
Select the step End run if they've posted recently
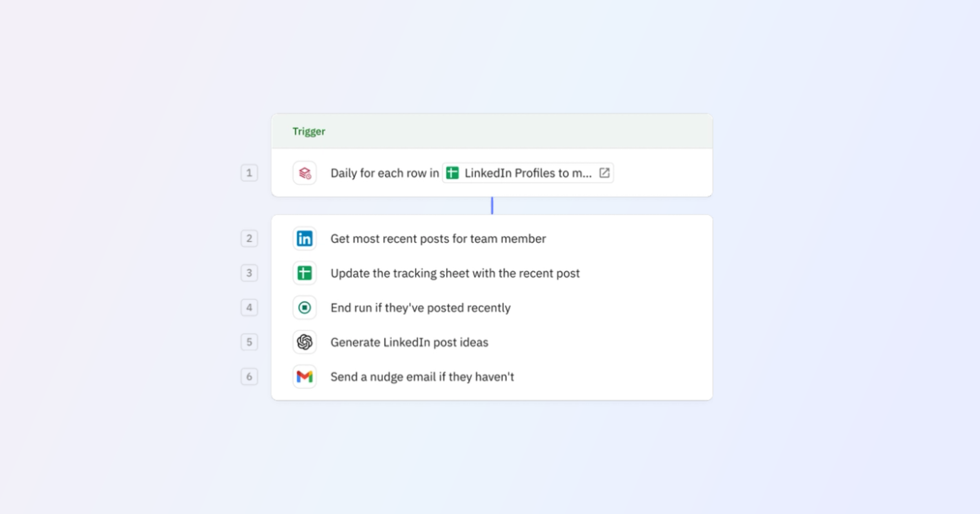[421, 308]
